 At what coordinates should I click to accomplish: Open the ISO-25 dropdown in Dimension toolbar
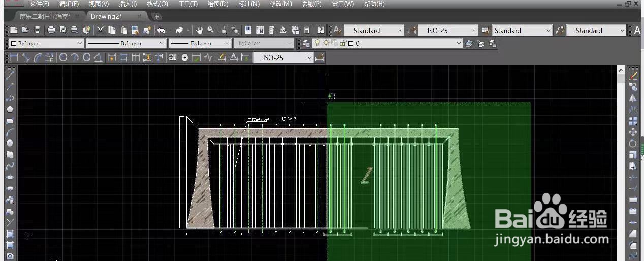283,57
